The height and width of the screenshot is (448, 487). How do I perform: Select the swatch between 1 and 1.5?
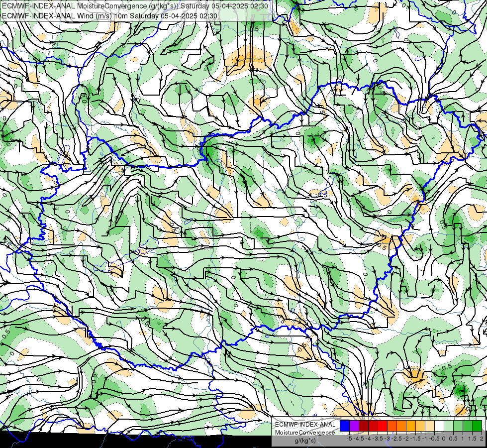(x=468, y=426)
